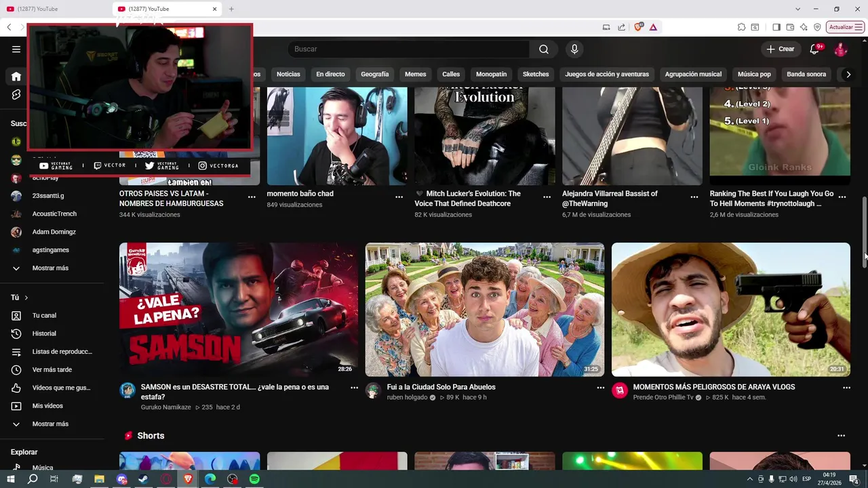Screen dimensions: 868x488
Task: Select the En directo category chip
Action: [330, 74]
